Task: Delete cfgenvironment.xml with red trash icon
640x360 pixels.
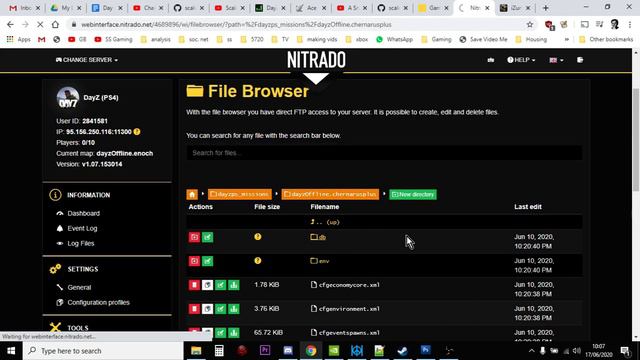Action: [194, 309]
